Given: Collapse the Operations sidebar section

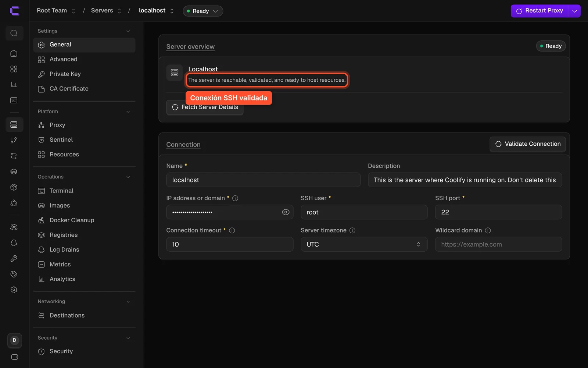Looking at the screenshot, I should (84, 177).
